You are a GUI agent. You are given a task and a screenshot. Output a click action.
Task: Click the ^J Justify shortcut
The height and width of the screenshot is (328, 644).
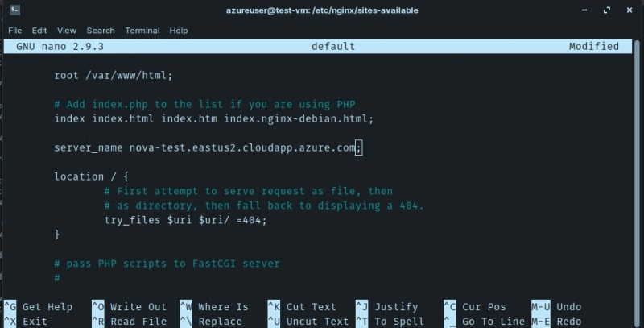(387, 307)
